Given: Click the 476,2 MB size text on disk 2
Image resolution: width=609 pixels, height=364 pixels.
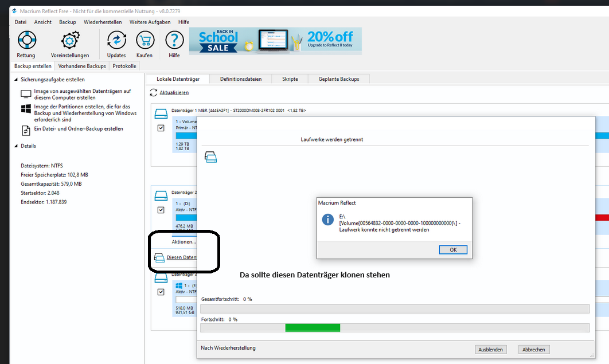Looking at the screenshot, I should coord(184,226).
